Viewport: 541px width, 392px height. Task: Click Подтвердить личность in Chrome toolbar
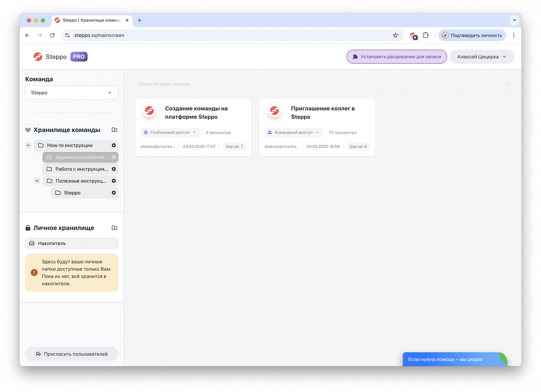coord(472,35)
